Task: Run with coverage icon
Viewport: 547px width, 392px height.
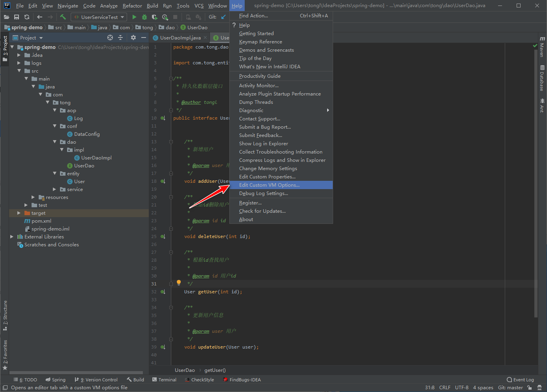Action: pos(155,17)
